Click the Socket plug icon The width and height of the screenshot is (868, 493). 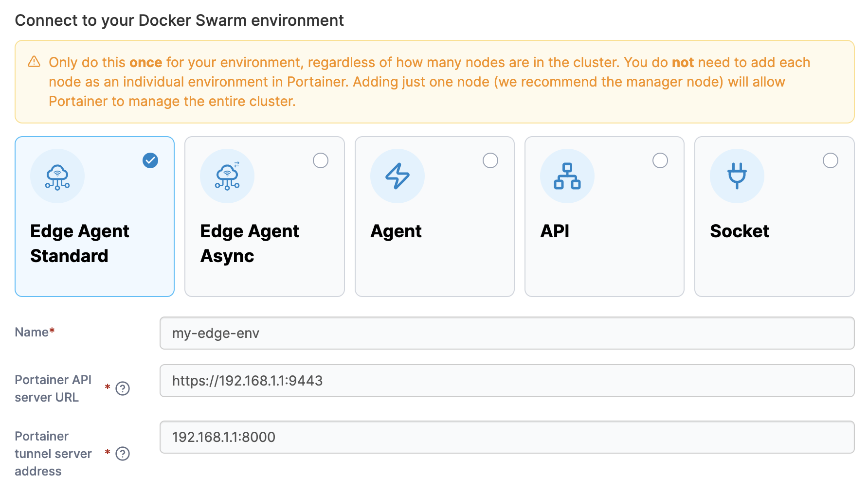[x=737, y=176]
